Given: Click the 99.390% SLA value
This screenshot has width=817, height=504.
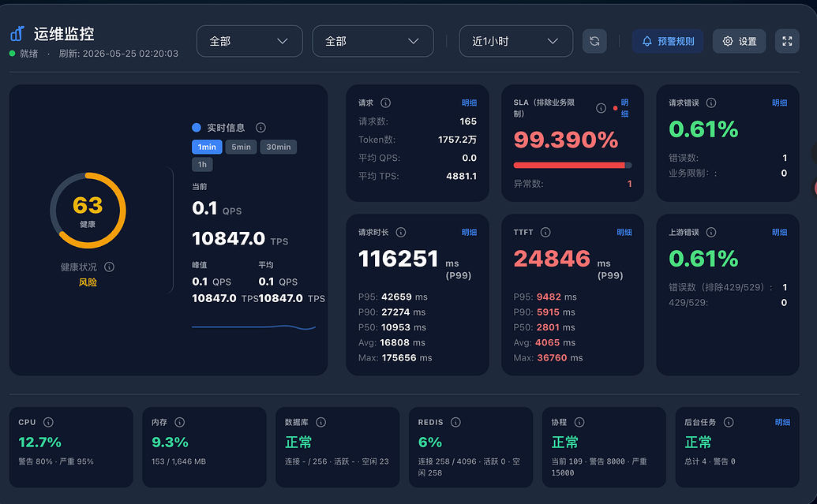Looking at the screenshot, I should (x=566, y=140).
